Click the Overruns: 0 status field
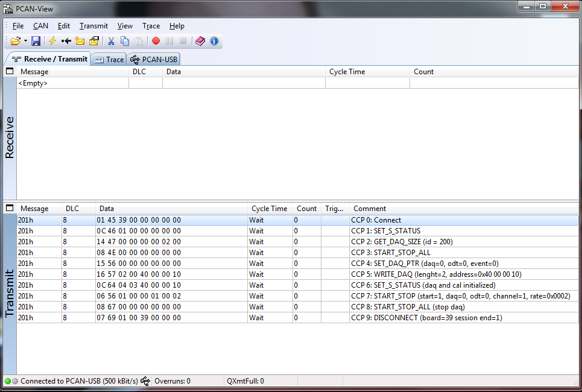Screen dimensions: 582x392 coord(172,381)
